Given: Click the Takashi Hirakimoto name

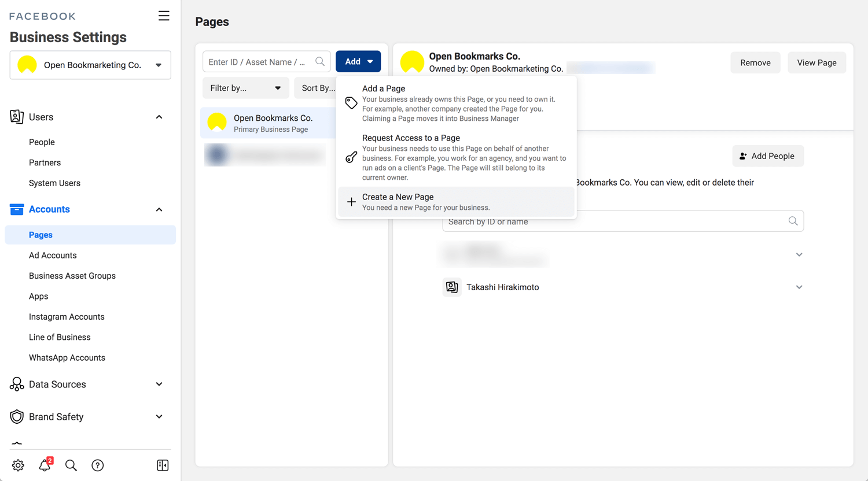Looking at the screenshot, I should 502,287.
